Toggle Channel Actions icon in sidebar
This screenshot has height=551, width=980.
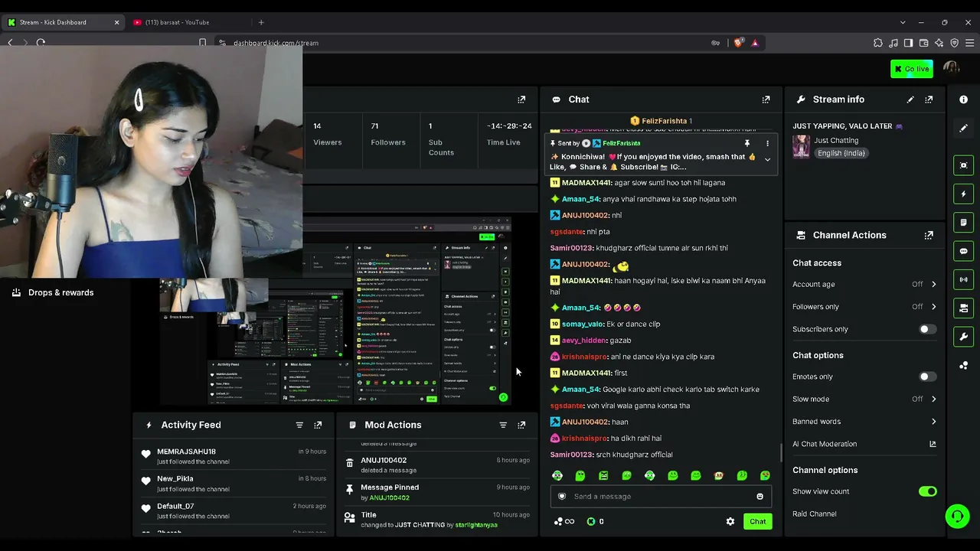pos(963,308)
